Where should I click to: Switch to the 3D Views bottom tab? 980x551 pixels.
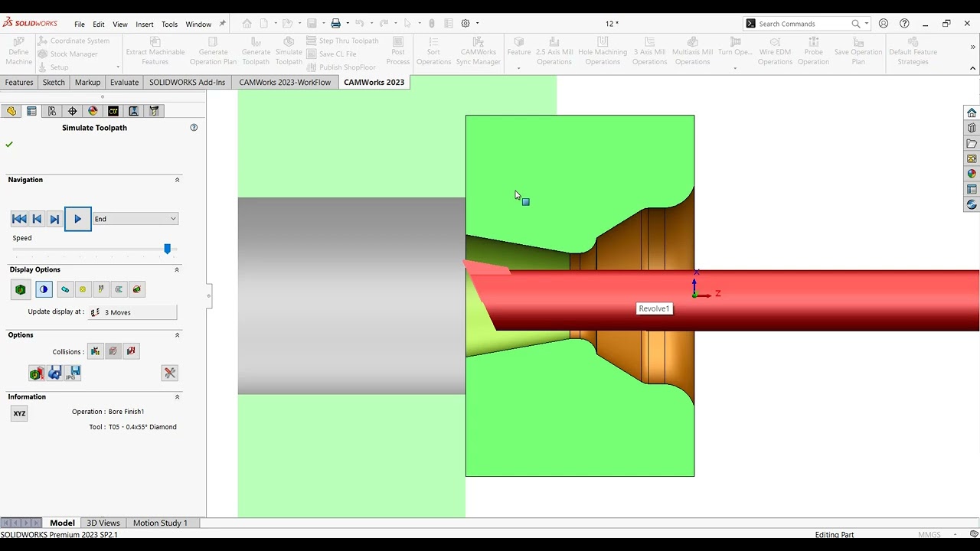(x=103, y=523)
